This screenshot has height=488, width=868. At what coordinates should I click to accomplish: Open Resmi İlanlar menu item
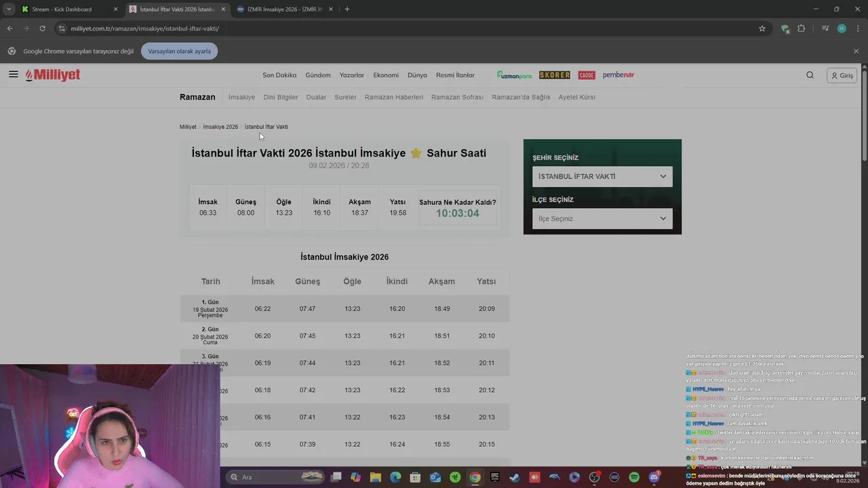[455, 75]
